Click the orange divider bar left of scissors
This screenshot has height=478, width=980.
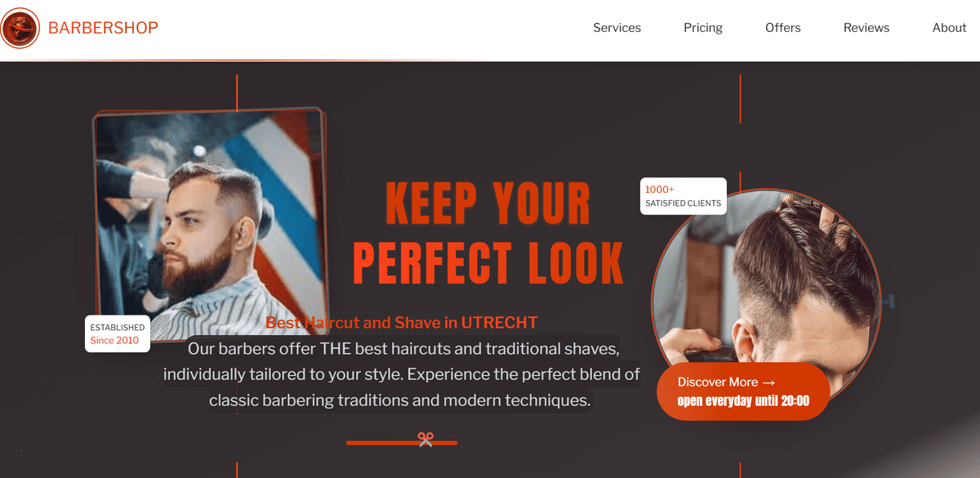[x=381, y=443]
